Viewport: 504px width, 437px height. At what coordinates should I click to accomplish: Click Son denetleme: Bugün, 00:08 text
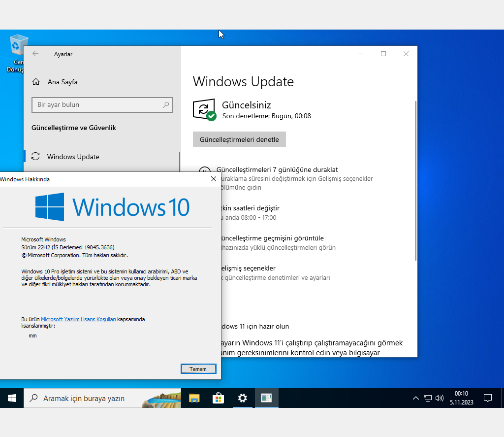coord(266,116)
